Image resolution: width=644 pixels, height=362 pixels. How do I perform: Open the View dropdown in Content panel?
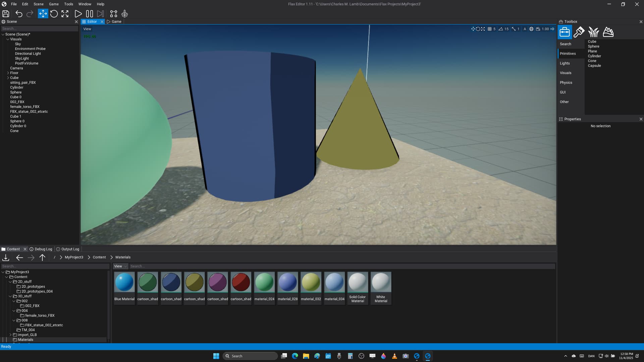120,266
